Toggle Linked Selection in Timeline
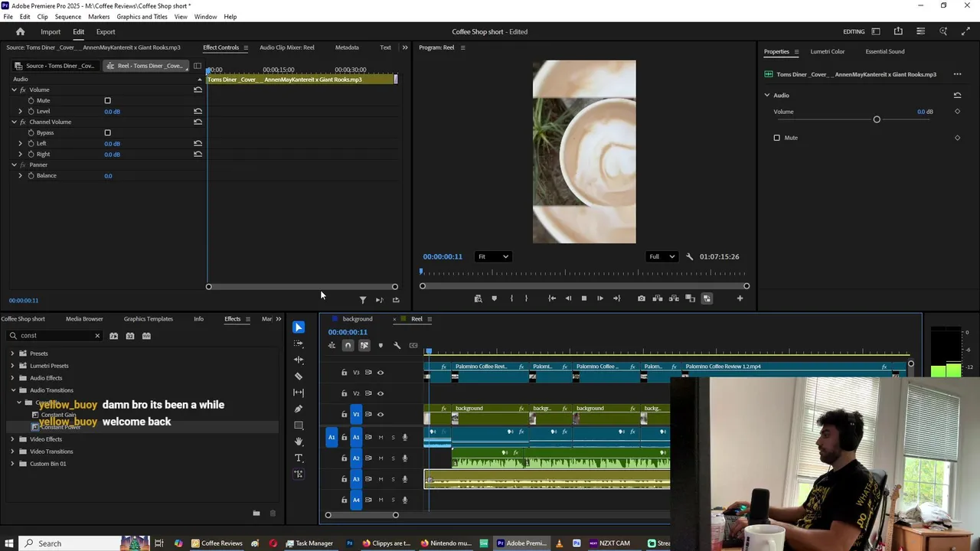The width and height of the screenshot is (980, 551). click(364, 345)
